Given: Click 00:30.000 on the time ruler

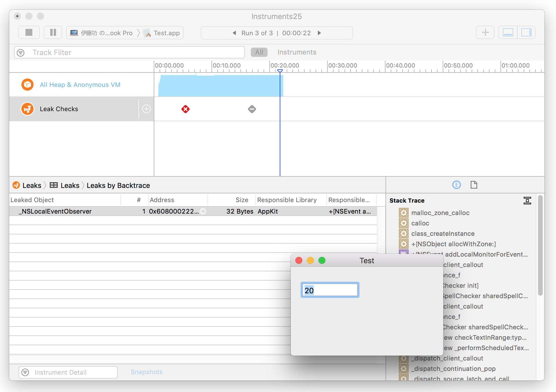Looking at the screenshot, I should point(342,66).
